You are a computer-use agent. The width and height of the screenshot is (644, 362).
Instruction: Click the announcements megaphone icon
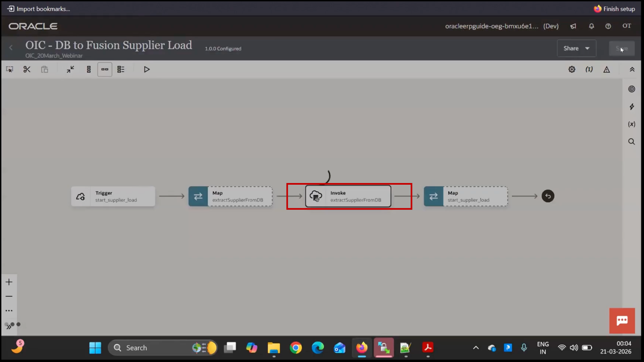pyautogui.click(x=573, y=26)
